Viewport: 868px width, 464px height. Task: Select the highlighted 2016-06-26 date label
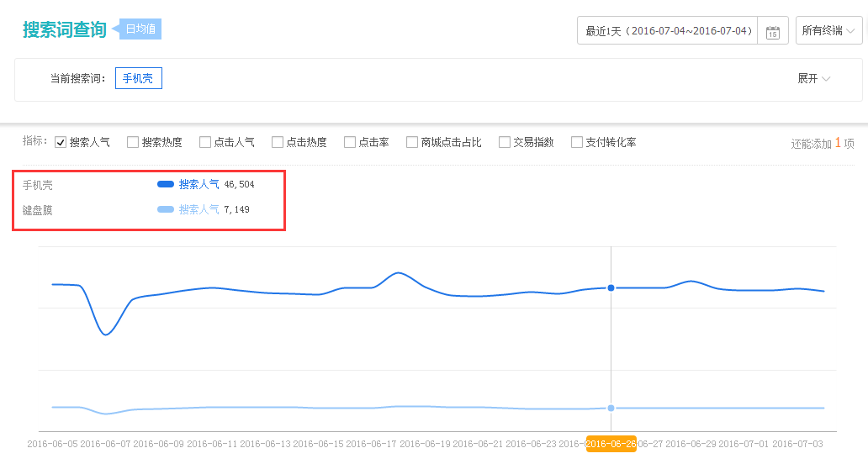611,444
